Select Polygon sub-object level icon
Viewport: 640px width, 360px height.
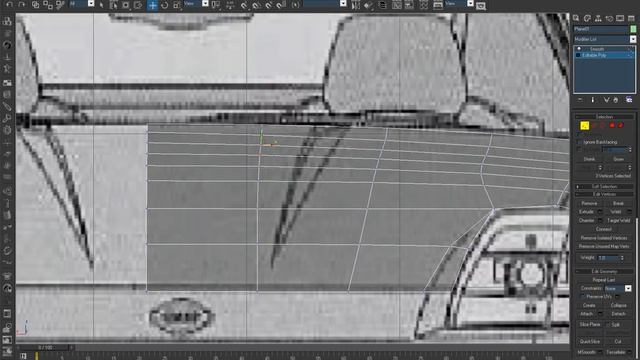tap(612, 126)
